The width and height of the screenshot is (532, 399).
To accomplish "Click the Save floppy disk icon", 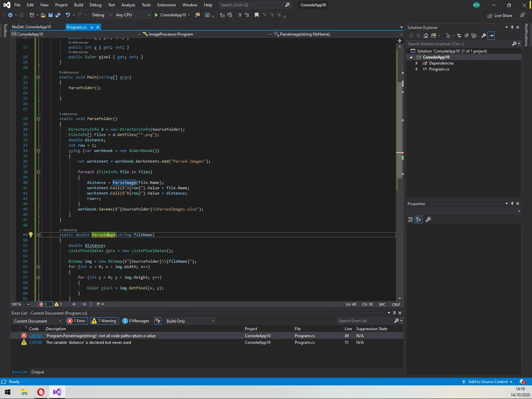I will (x=51, y=15).
